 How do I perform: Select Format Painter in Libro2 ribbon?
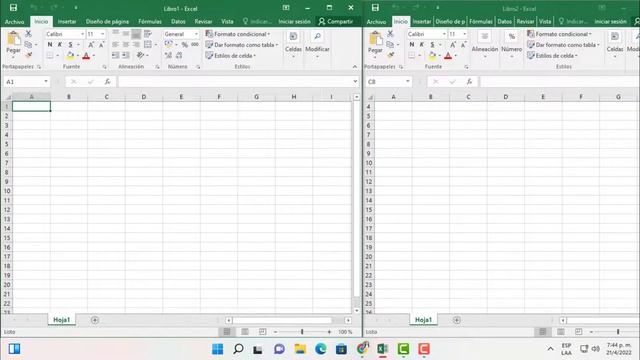pos(391,55)
